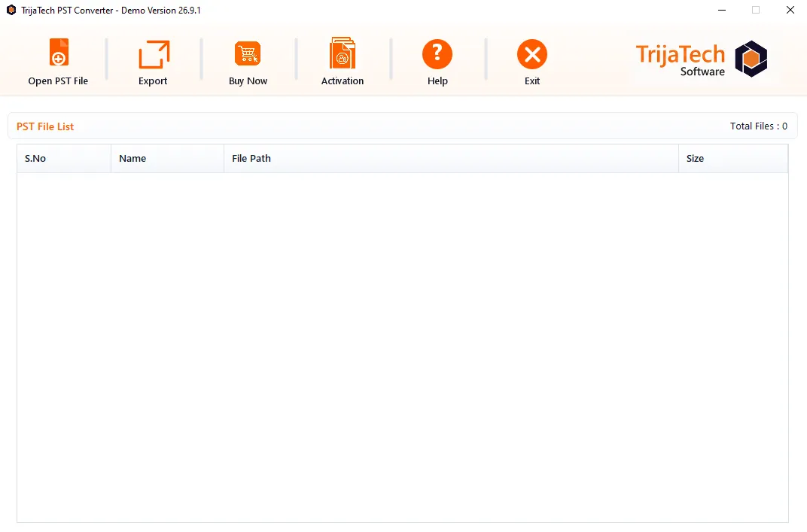Viewport: 807px width, 532px height.
Task: Open Help question mark icon
Action: click(437, 54)
